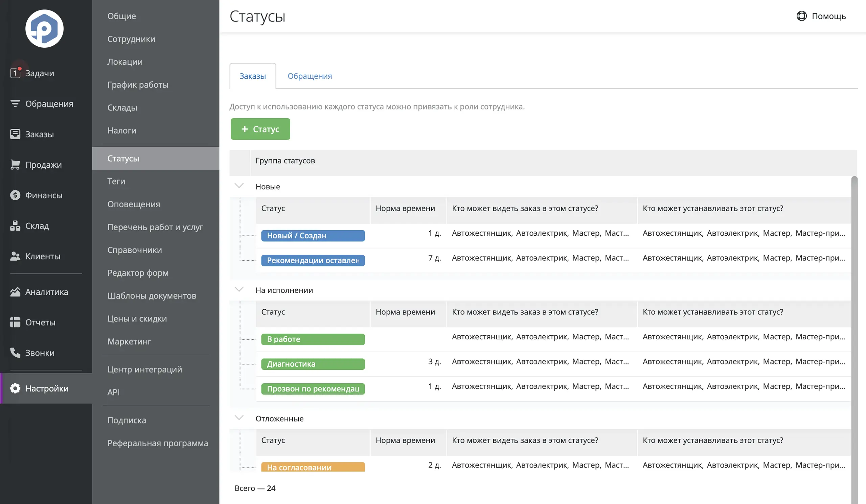Click the status table vertical scrollbar
The height and width of the screenshot is (504, 866).
(x=854, y=340)
